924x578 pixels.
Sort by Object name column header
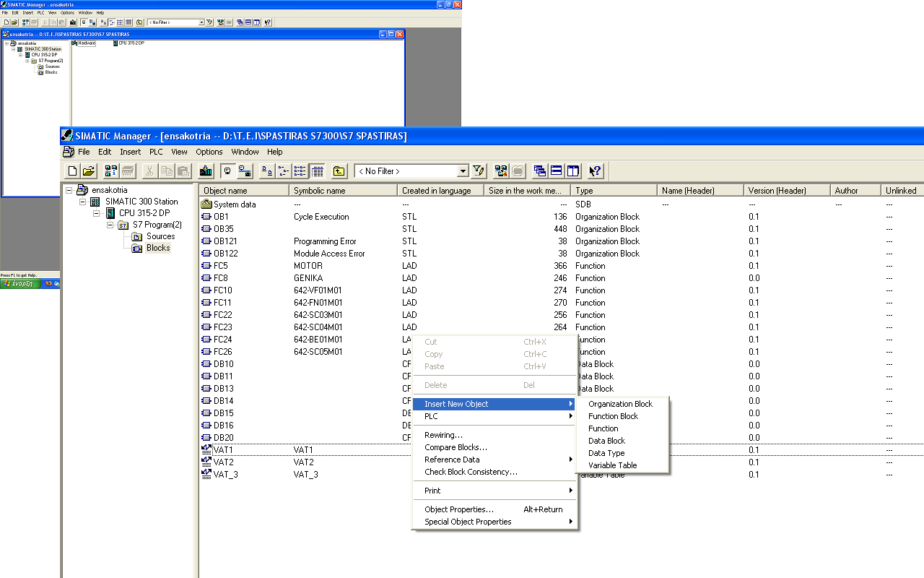[244, 191]
